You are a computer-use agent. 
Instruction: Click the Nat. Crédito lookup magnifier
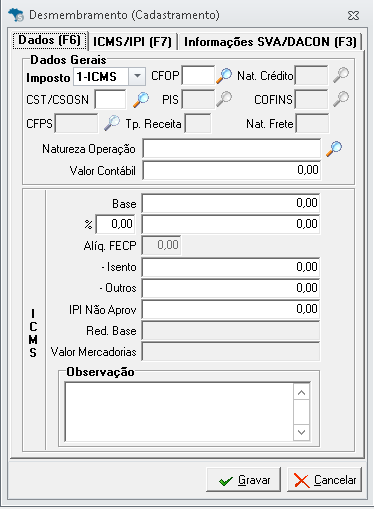point(341,75)
